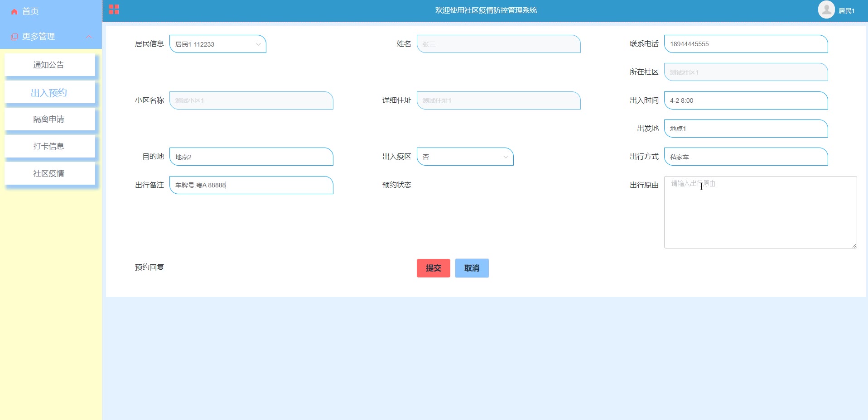Click the 出行原由 textarea resize handle
Screen dimensions: 868x420
click(854, 246)
